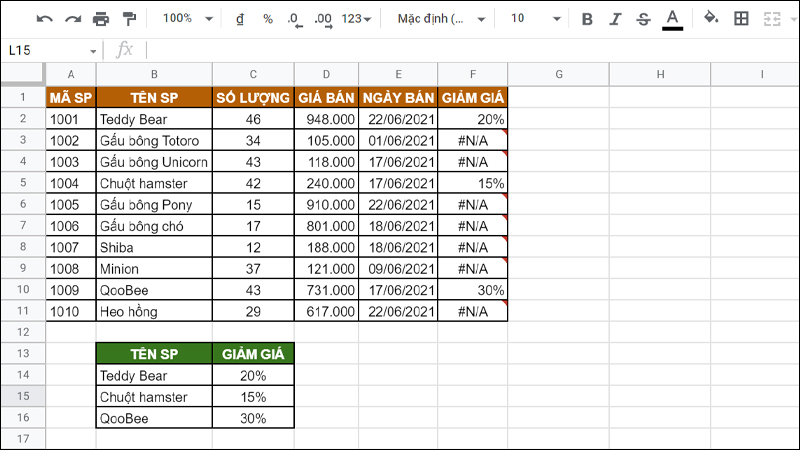Open the Mặc định font dropdown

(441, 19)
